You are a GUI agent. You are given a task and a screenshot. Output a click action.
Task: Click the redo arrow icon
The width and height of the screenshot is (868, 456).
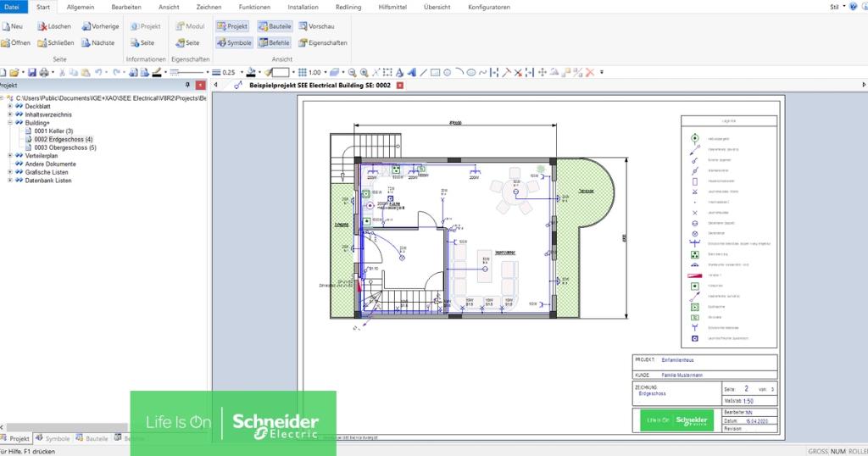pos(117,72)
